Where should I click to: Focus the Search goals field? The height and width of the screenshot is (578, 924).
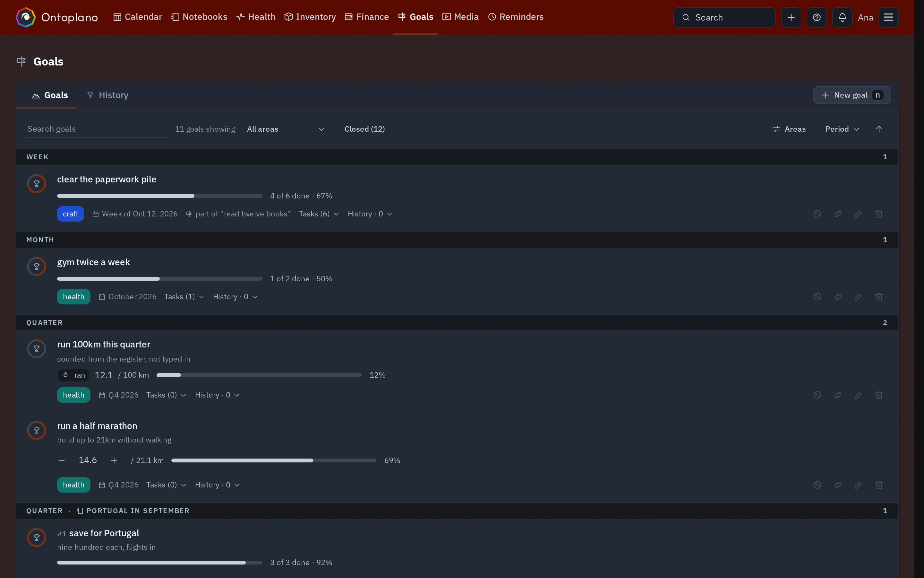tap(98, 129)
